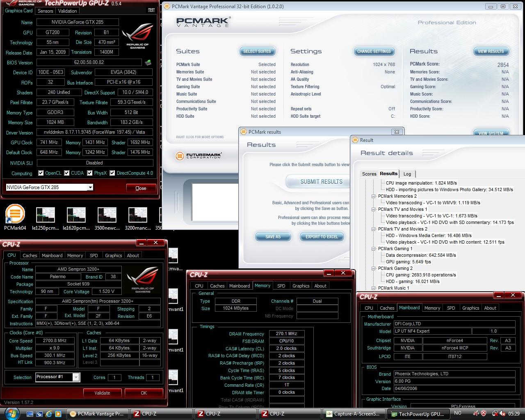525x420 pixels.
Task: Click the CHANGE SETTINGS button
Action: (x=374, y=51)
